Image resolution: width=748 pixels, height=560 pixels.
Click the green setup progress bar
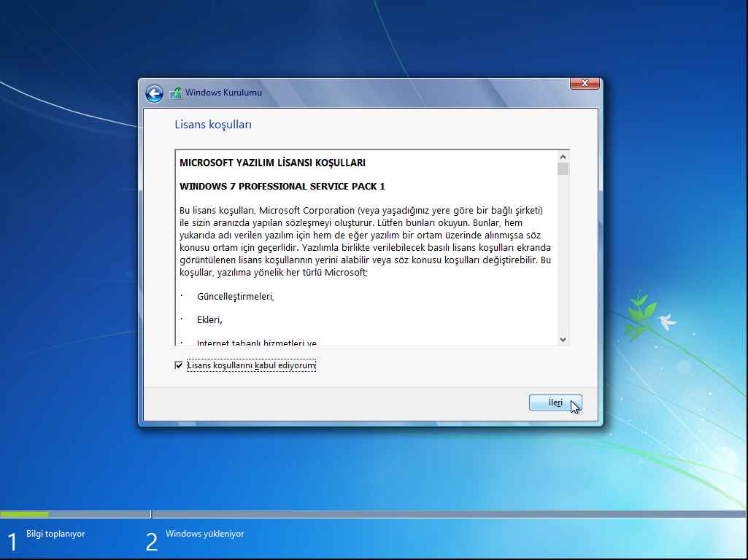coord(24,514)
